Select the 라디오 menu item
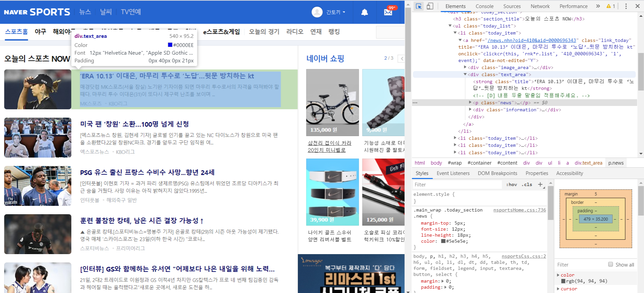644x293 pixels. click(x=295, y=32)
